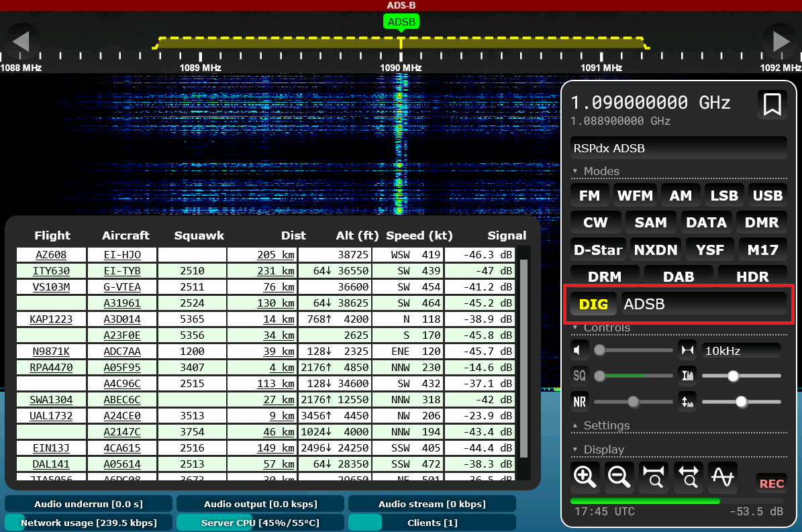Click the sine wave spectrum icon
The image size is (802, 532).
(722, 477)
